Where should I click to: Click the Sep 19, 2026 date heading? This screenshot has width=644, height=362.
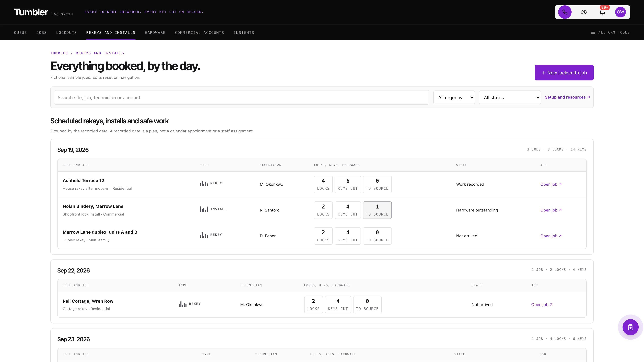(73, 150)
